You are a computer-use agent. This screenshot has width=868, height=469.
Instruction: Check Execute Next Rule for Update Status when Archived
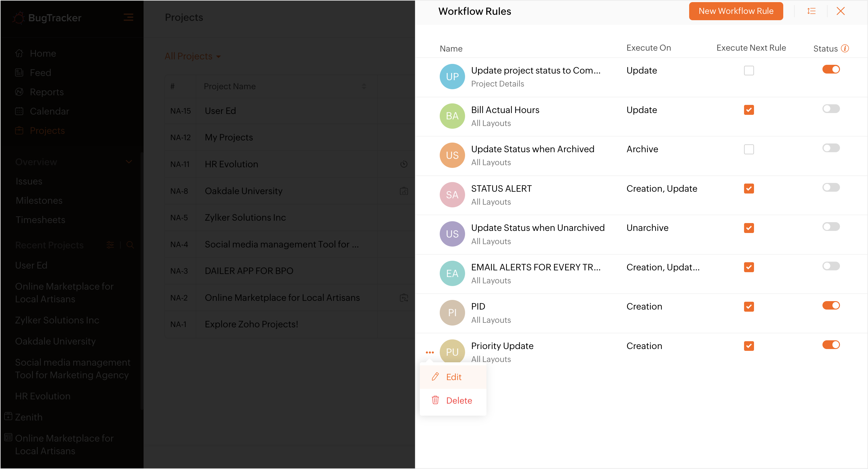click(749, 150)
